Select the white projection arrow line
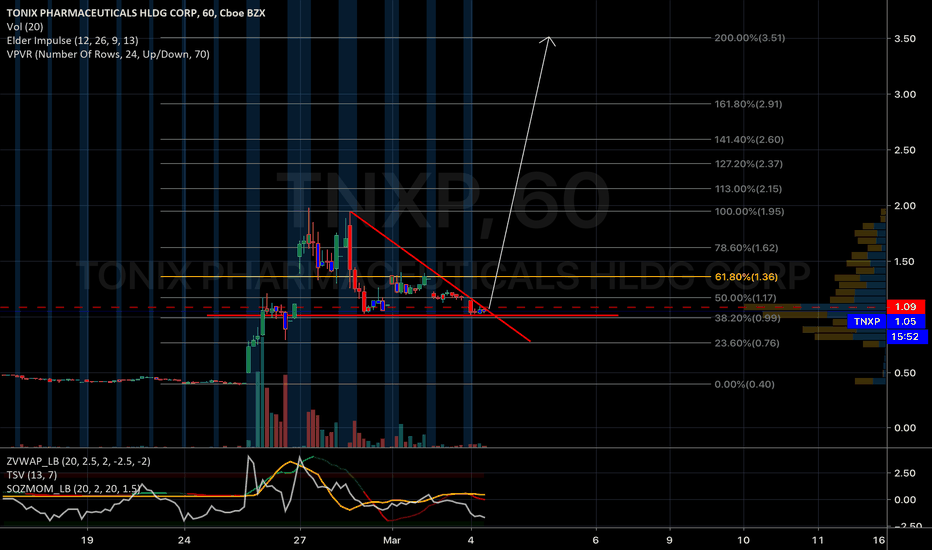 520,172
